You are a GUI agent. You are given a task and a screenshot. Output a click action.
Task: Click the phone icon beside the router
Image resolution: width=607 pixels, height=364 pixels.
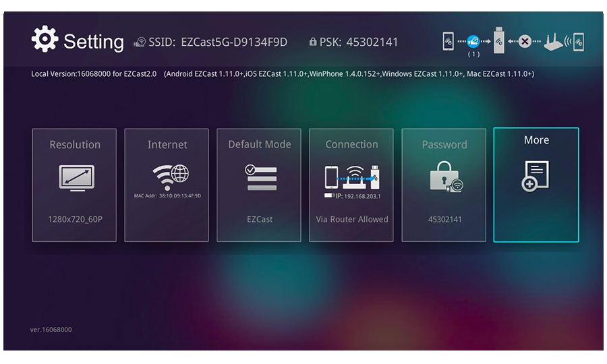[x=579, y=42]
